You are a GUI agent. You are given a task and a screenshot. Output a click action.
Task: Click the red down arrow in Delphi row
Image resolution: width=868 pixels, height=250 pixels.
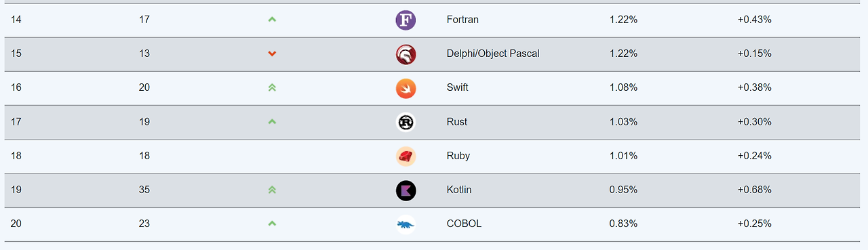tap(272, 54)
